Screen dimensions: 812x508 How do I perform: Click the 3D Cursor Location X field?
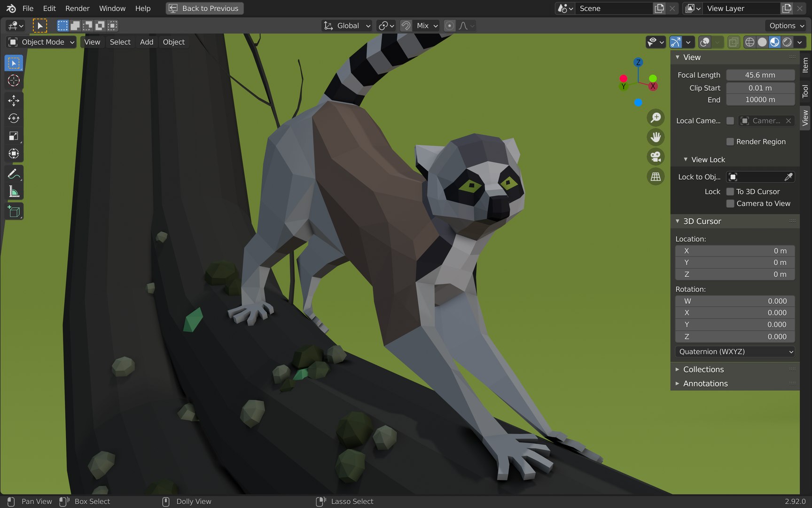tap(735, 251)
